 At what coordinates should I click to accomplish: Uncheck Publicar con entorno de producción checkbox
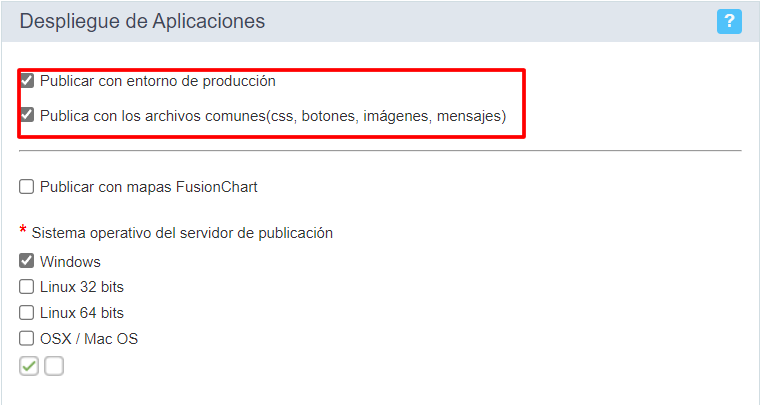pyautogui.click(x=27, y=81)
